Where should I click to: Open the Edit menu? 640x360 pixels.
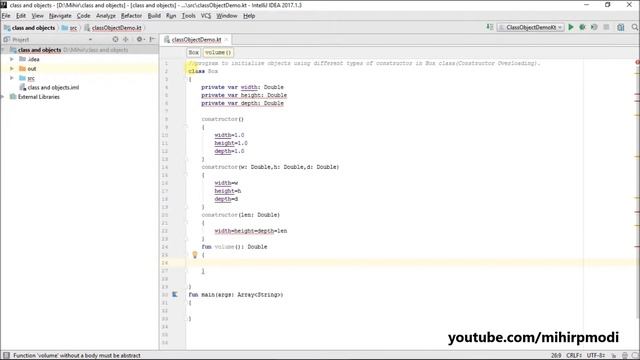tap(21, 16)
